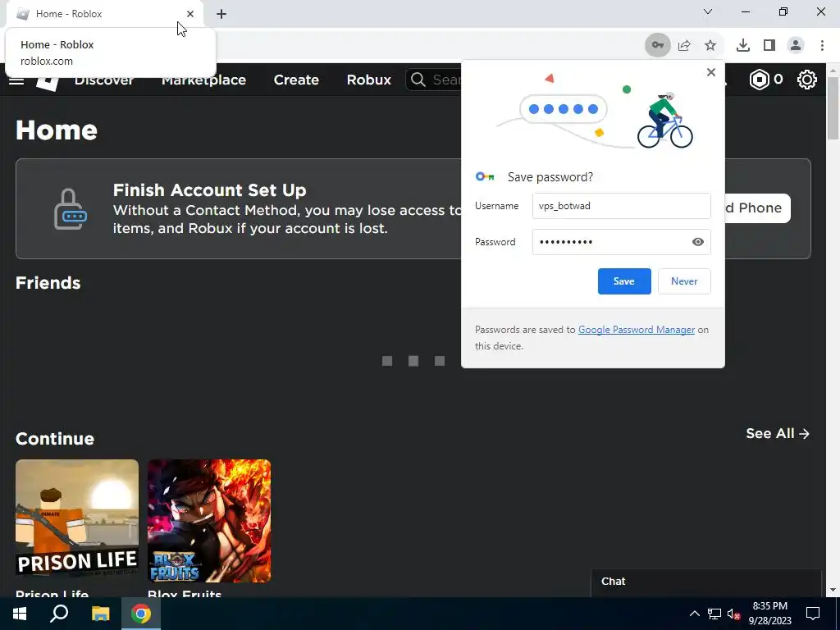This screenshot has height=630, width=840.
Task: Select the Home - Roblox browser tab
Action: click(x=105, y=14)
